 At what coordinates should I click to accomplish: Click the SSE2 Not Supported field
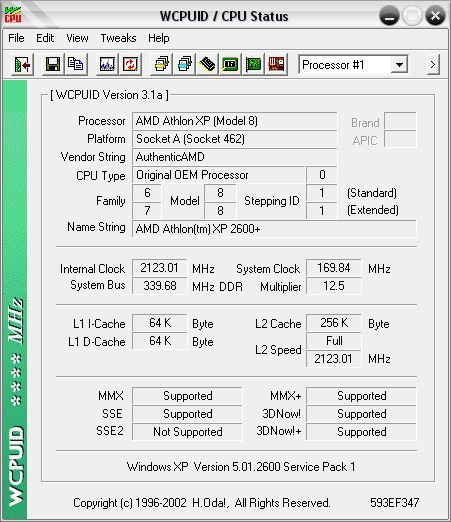[x=187, y=432]
